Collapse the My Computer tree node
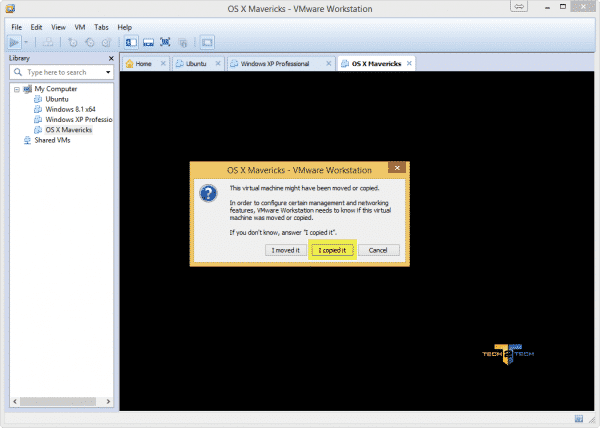This screenshot has height=428, width=600. [x=16, y=89]
